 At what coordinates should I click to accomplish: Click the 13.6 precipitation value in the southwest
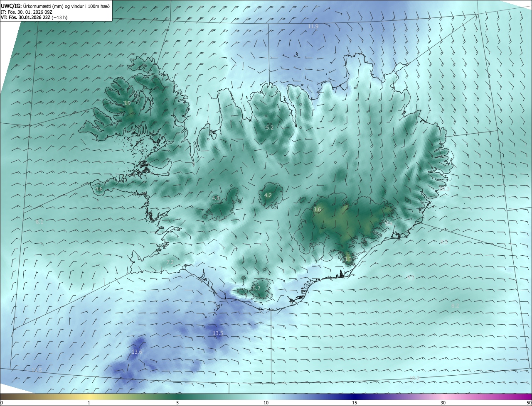137,352
